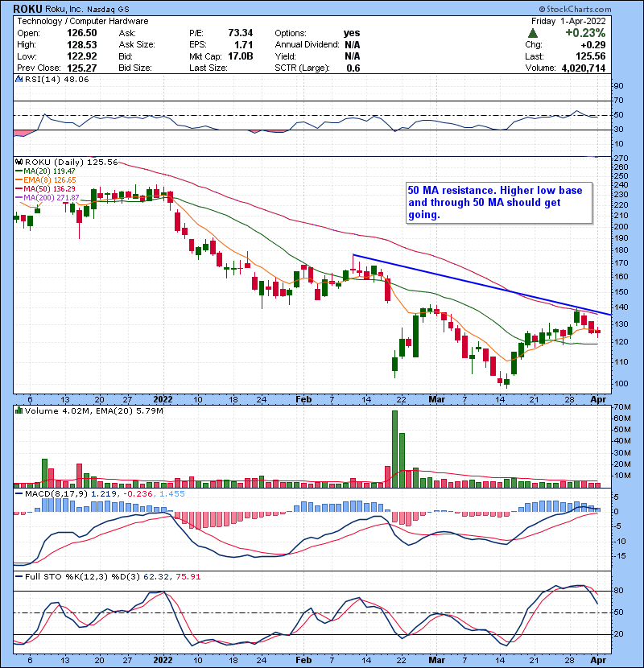
Task: Click the P/E value 73.34
Action: (x=241, y=33)
